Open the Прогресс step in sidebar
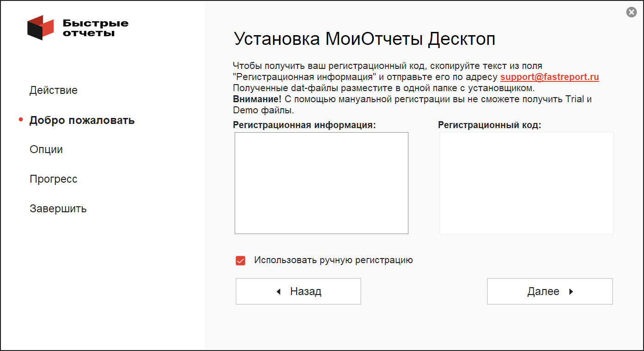Screen dimensions: 644x351 click(x=54, y=179)
